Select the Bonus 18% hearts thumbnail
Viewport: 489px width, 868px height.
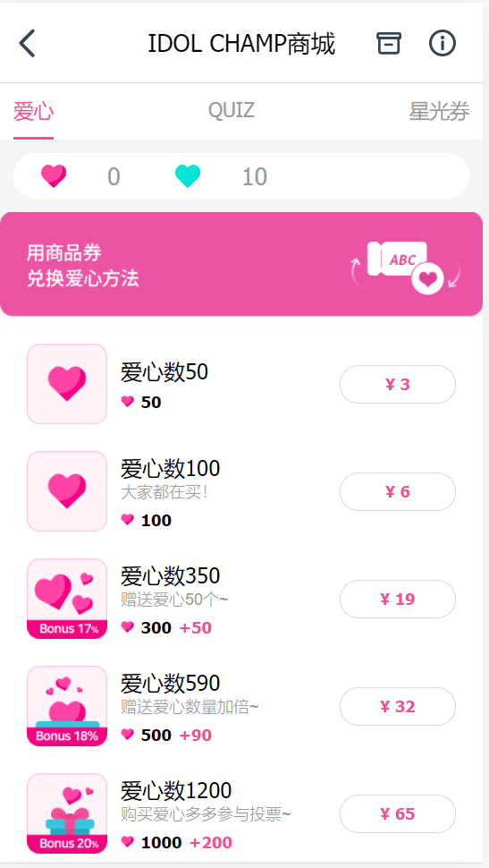[x=67, y=706]
